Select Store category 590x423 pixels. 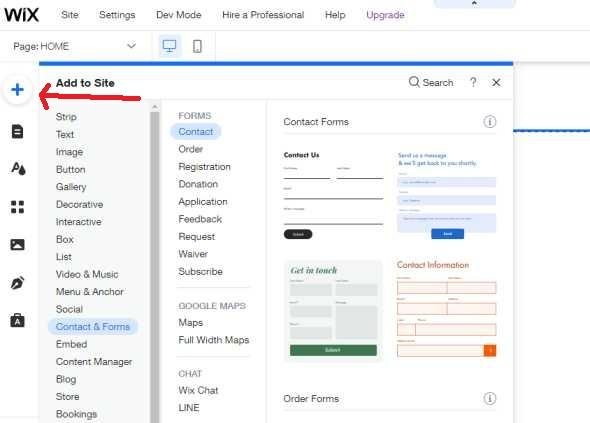[67, 397]
